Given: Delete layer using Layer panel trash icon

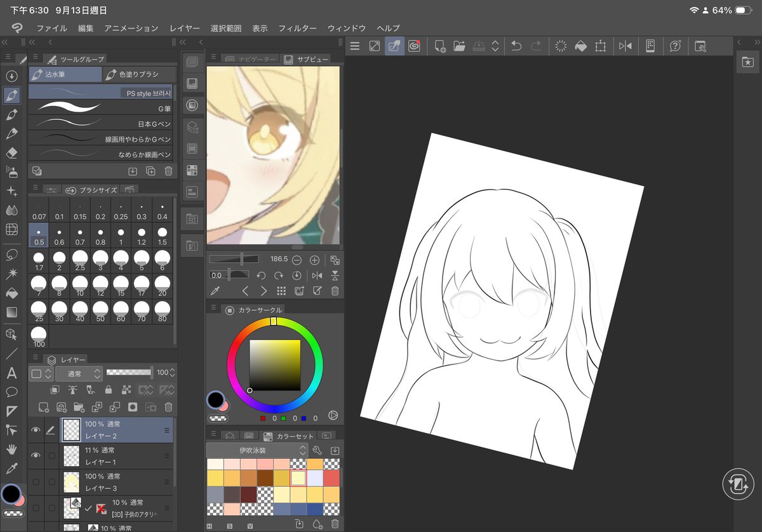Looking at the screenshot, I should pyautogui.click(x=169, y=407).
